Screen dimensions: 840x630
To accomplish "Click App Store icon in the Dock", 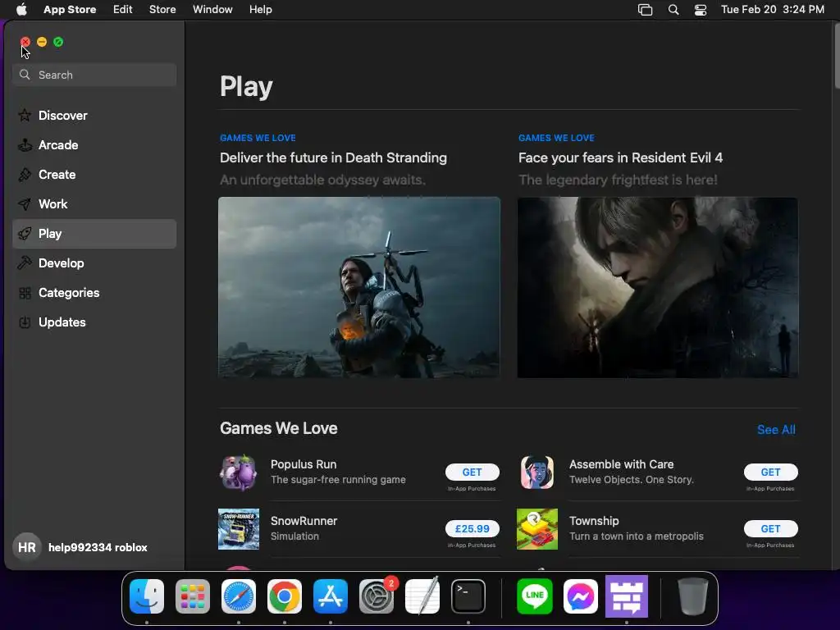I will coord(330,596).
